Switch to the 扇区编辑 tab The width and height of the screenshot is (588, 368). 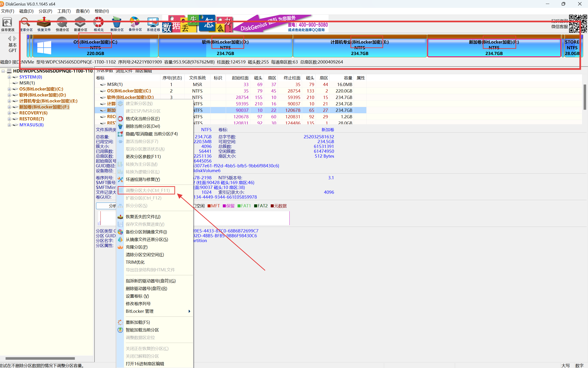tap(143, 71)
